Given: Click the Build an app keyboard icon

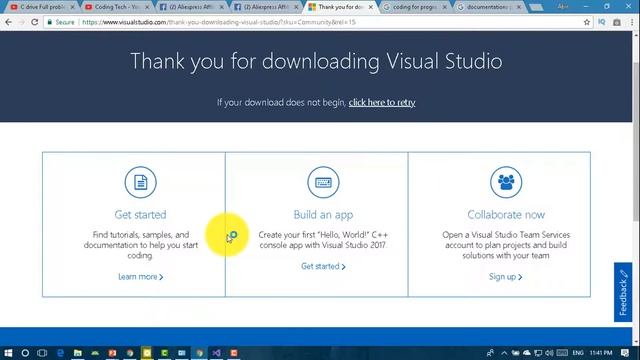Looking at the screenshot, I should click(x=323, y=182).
